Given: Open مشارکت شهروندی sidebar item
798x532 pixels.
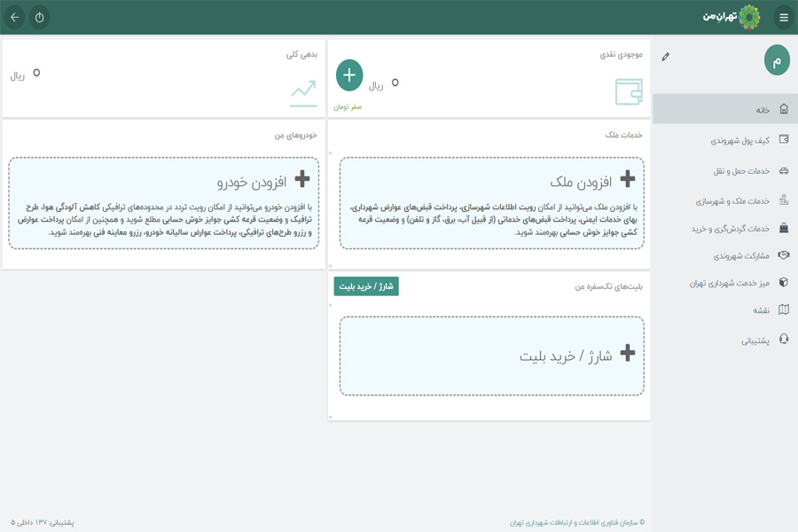Looking at the screenshot, I should tap(725, 255).
